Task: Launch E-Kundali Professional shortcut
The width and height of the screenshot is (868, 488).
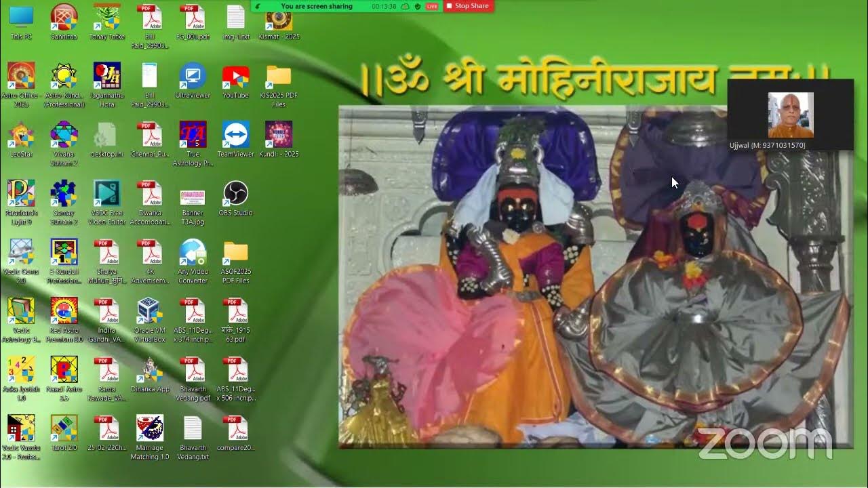Action: [64, 262]
